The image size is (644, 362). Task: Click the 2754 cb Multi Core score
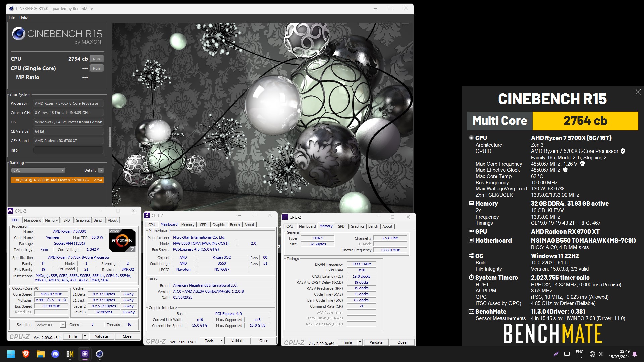(x=585, y=121)
